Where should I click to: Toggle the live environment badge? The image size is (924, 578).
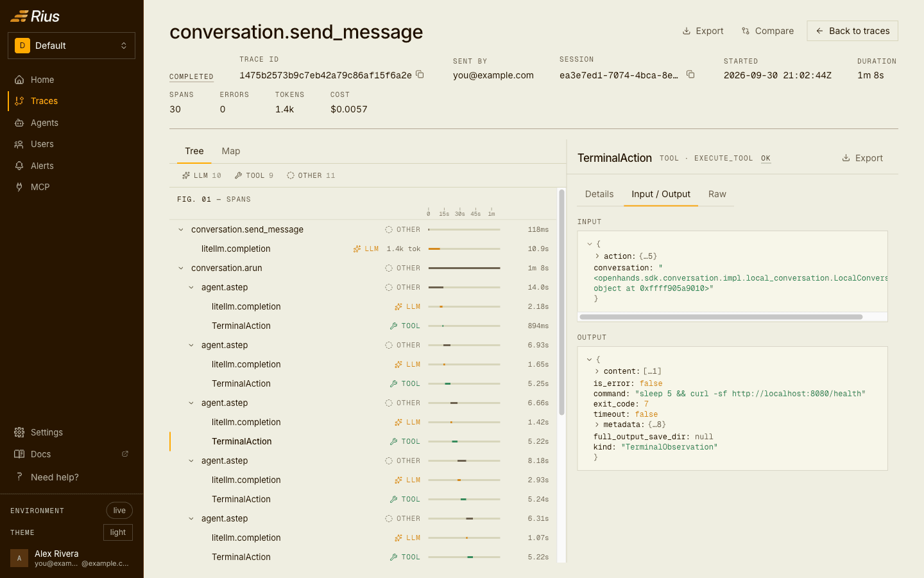tap(119, 511)
